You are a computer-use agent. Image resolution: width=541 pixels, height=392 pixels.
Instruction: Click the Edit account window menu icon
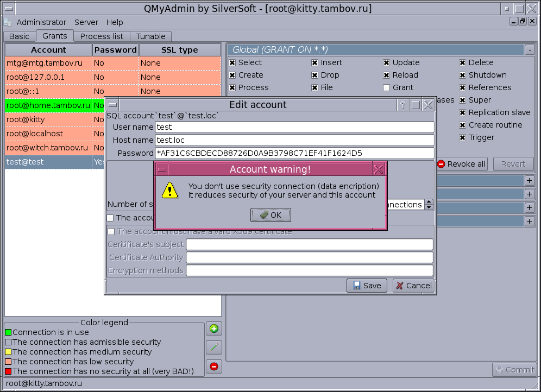click(x=112, y=105)
